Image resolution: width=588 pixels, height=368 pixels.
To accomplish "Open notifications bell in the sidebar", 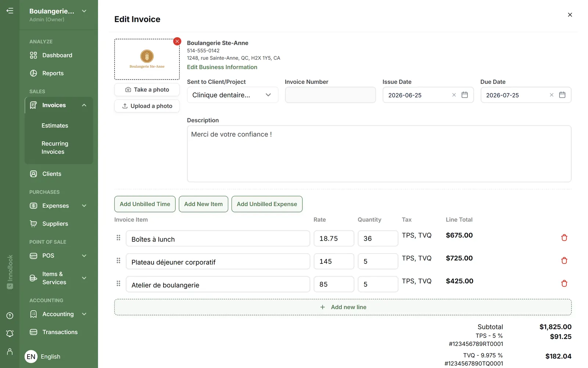I will coord(10,333).
